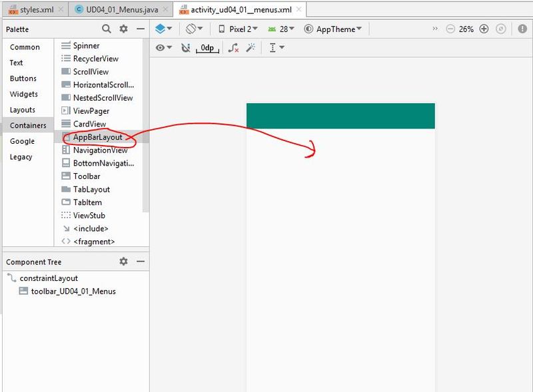This screenshot has height=392, width=533.
Task: Click the palette list scrollbar
Action: tap(146, 125)
